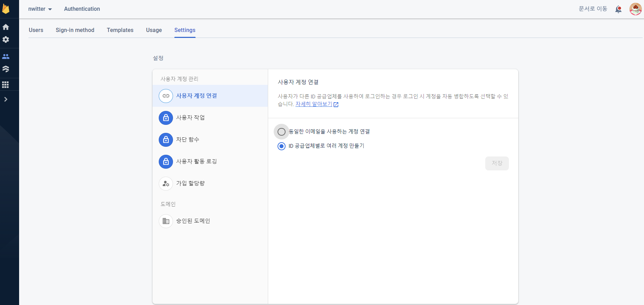The height and width of the screenshot is (305, 644).
Task: Click the building icon beside 승인된 도메인
Action: pyautogui.click(x=166, y=221)
